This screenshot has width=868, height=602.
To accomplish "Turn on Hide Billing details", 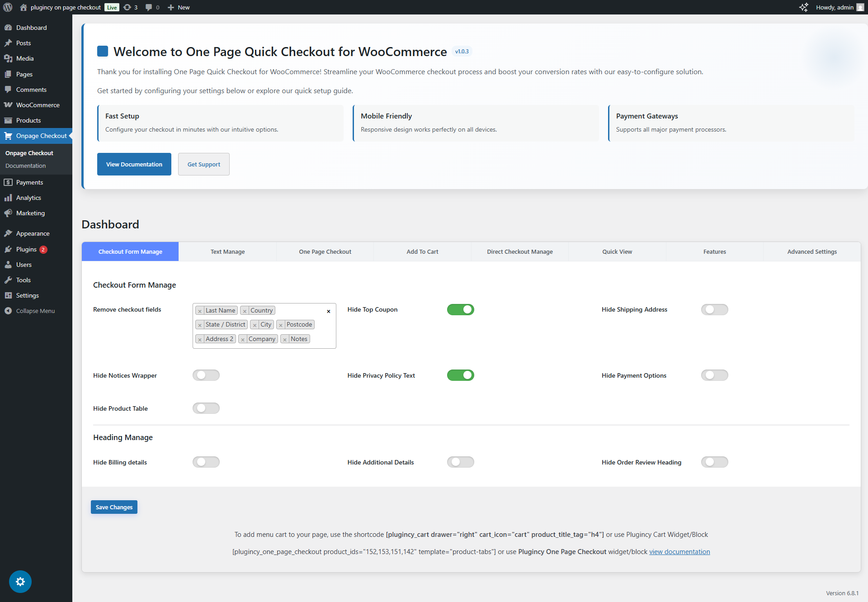I will pos(206,462).
